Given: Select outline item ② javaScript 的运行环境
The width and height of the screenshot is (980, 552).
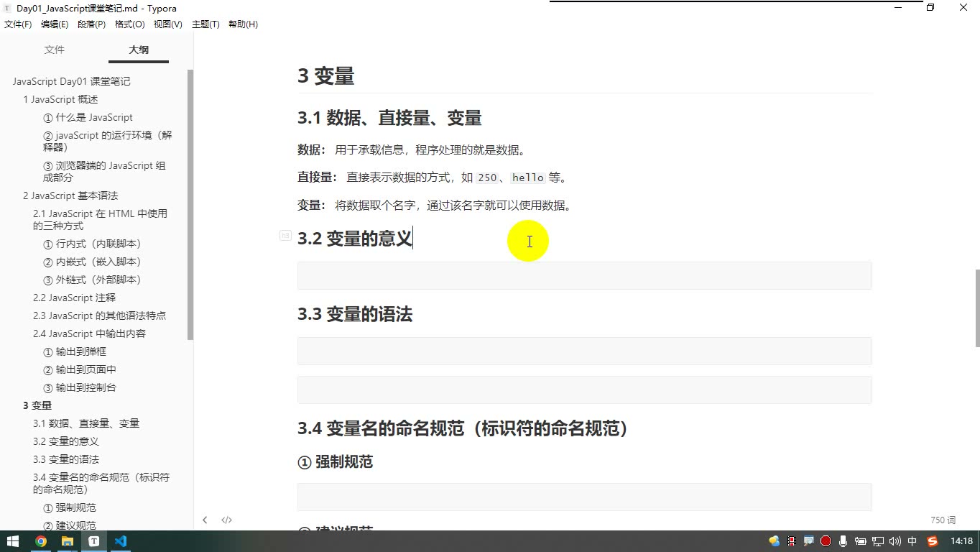Looking at the screenshot, I should pyautogui.click(x=108, y=141).
